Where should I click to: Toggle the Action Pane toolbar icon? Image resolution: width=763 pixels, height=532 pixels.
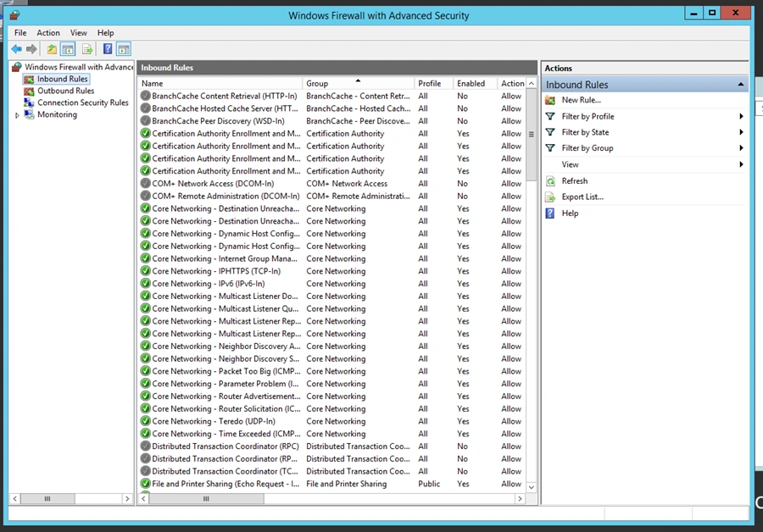124,48
